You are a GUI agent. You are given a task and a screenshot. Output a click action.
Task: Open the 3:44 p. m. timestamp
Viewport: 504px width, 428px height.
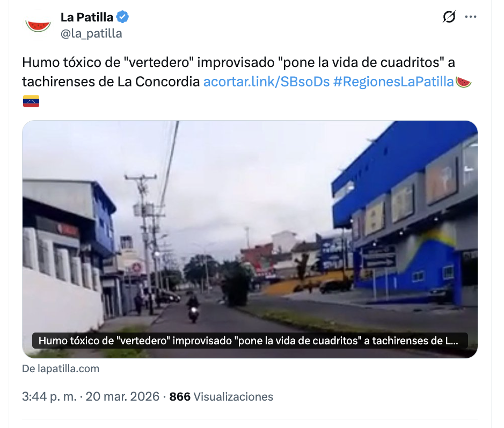coord(49,396)
